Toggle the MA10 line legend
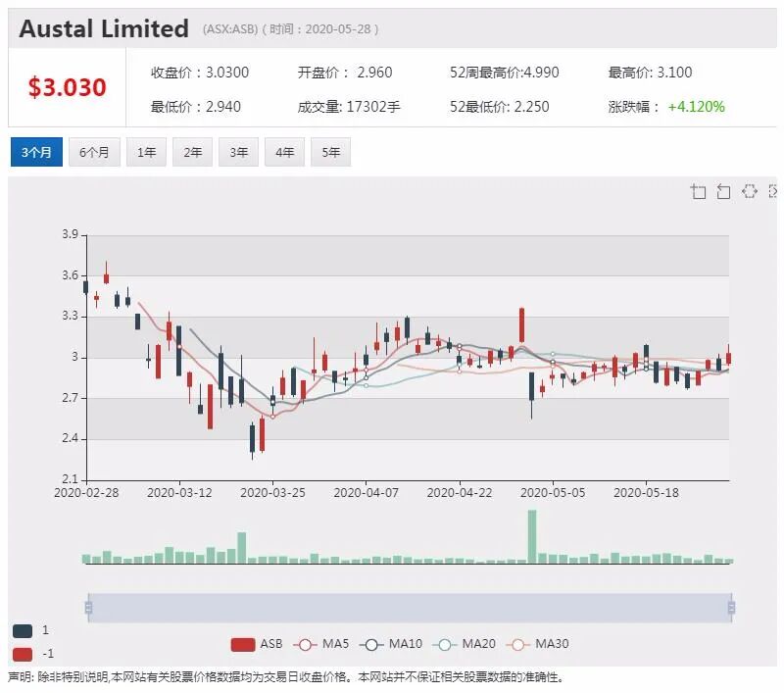784x693 pixels. (x=390, y=644)
